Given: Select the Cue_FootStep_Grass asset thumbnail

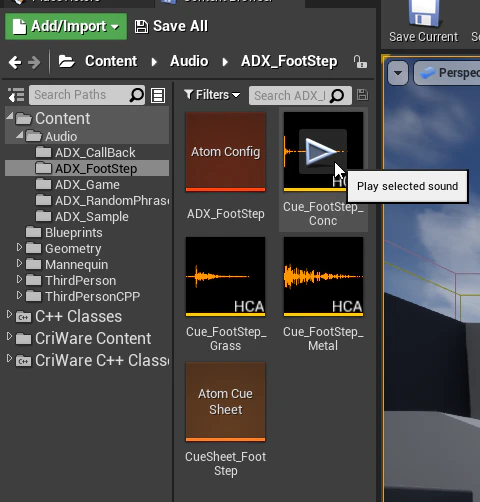Looking at the screenshot, I should pyautogui.click(x=226, y=277).
